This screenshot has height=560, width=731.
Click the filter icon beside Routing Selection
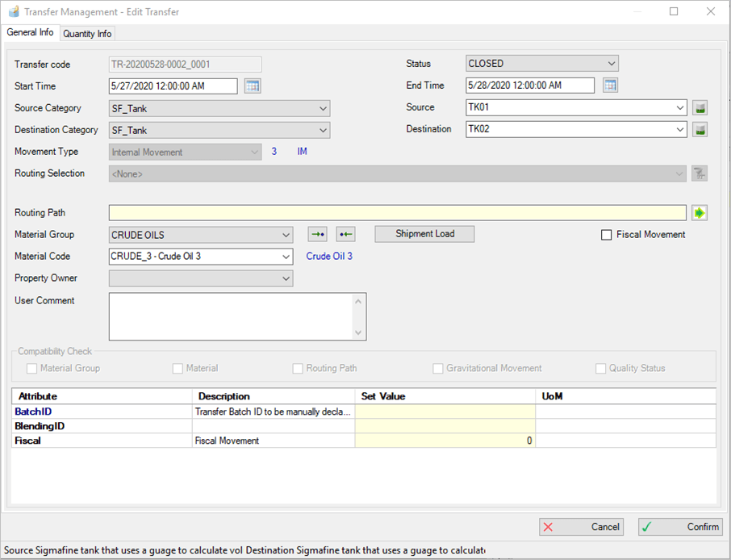tap(699, 173)
